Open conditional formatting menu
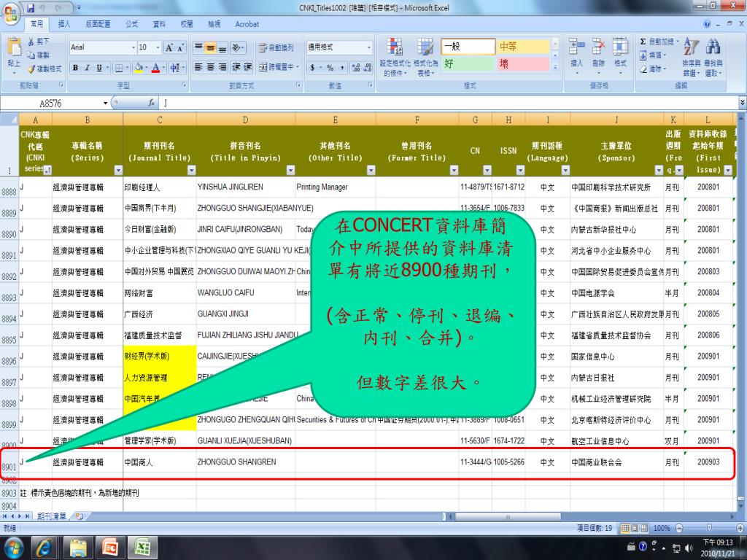 [395, 57]
